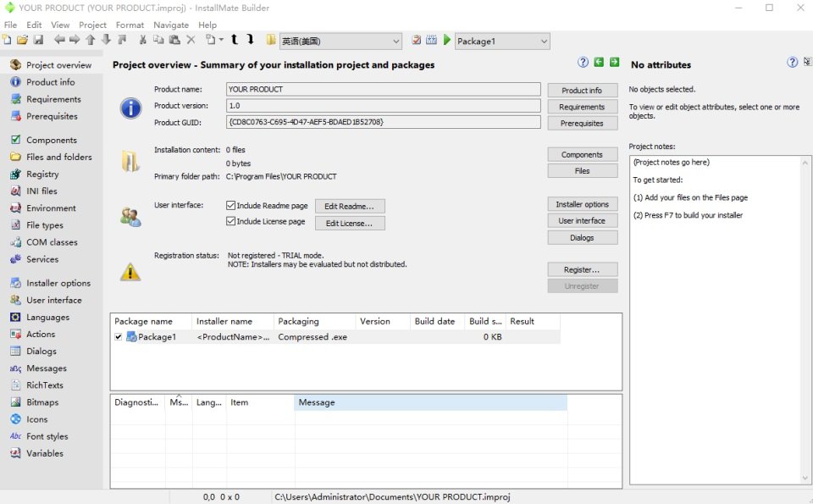Click the open project folder icon
This screenshot has height=504, width=813.
(22, 40)
